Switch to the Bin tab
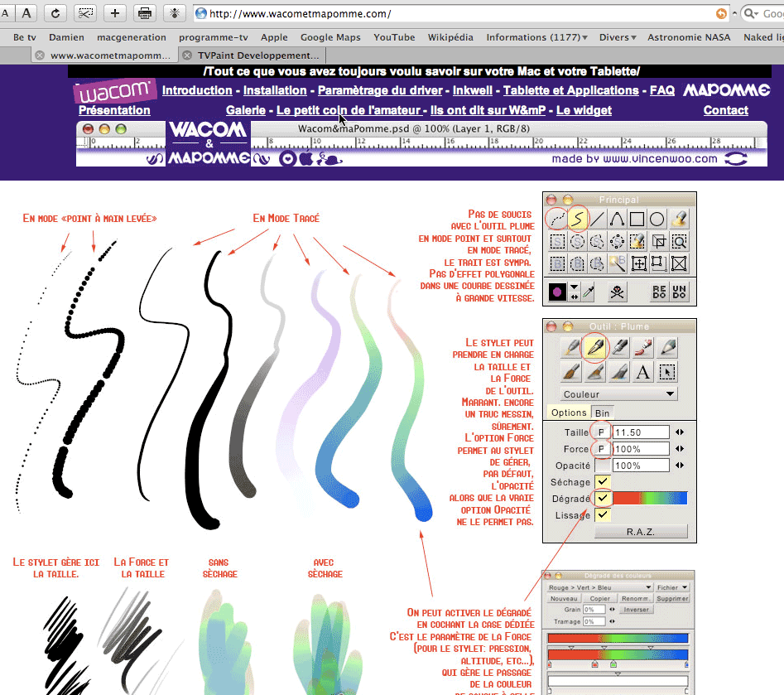The image size is (784, 695). (x=602, y=413)
